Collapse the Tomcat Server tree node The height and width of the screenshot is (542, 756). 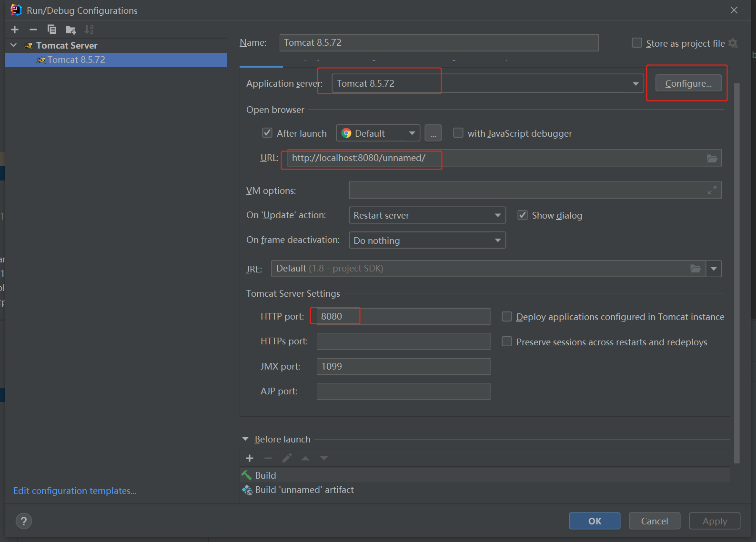click(14, 45)
